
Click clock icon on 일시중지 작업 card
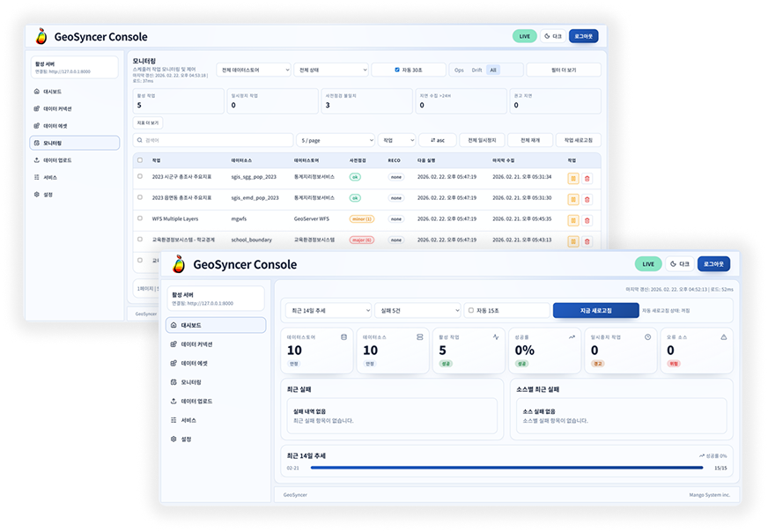point(647,336)
